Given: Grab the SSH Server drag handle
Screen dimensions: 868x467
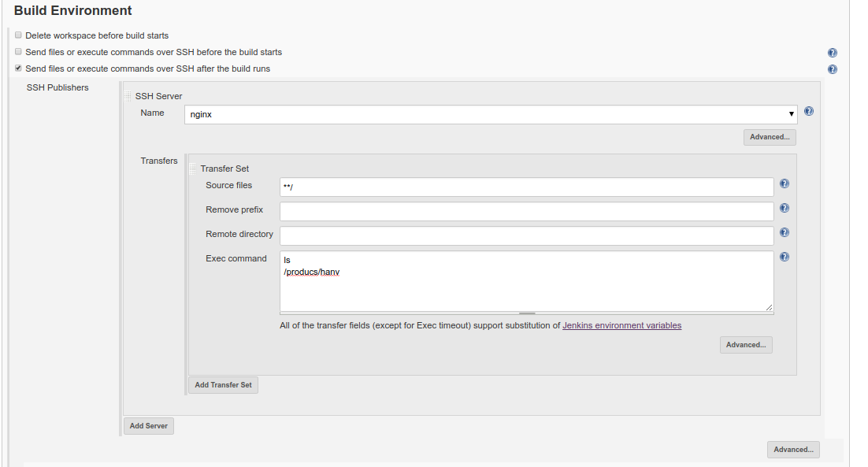Looking at the screenshot, I should [x=128, y=96].
